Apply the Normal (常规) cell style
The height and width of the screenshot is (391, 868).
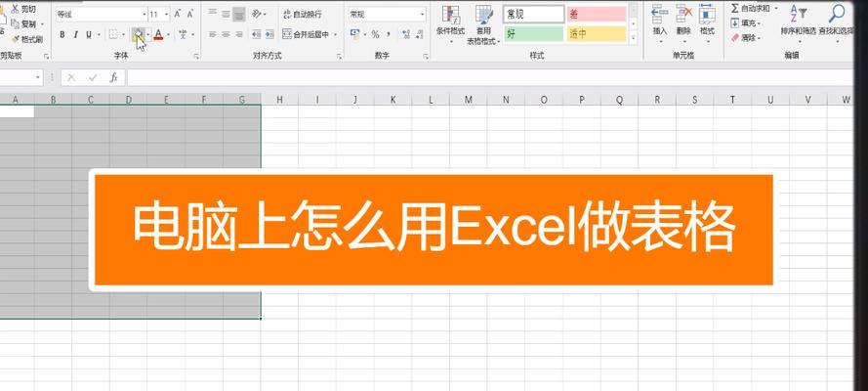[x=534, y=15]
